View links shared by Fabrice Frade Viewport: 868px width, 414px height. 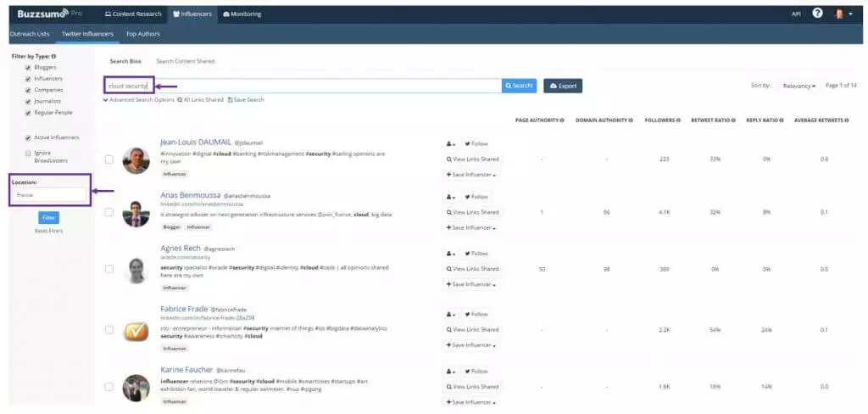472,330
